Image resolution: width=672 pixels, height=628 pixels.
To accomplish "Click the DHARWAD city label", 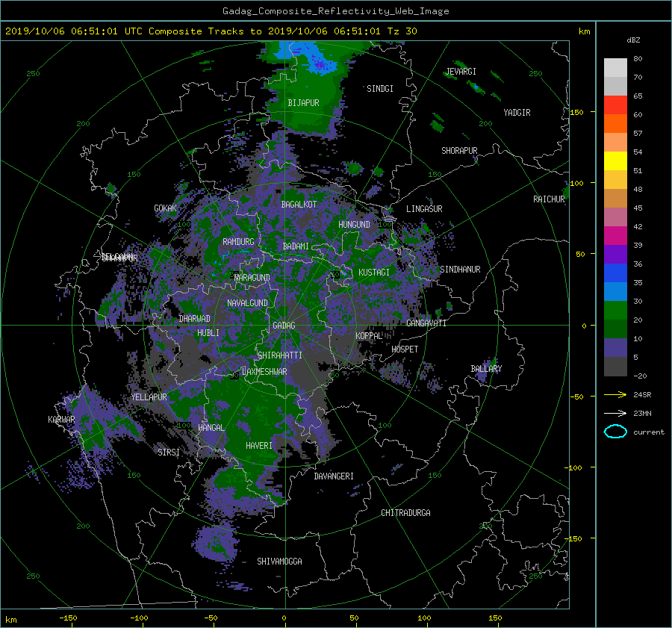I will point(194,319).
